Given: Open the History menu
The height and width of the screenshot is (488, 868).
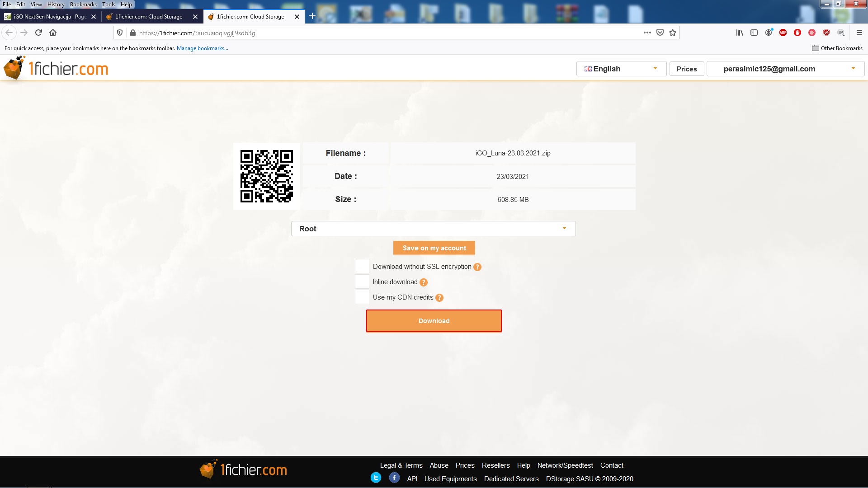Looking at the screenshot, I should click(56, 4).
